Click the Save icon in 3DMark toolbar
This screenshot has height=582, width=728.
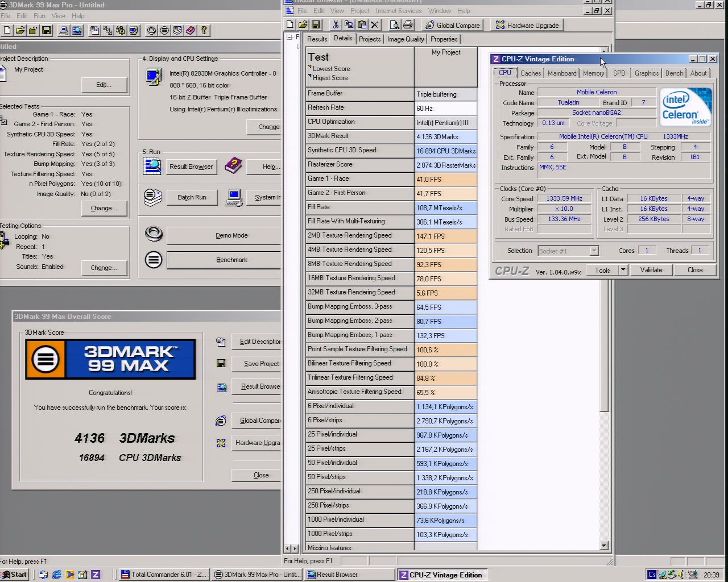(47, 30)
